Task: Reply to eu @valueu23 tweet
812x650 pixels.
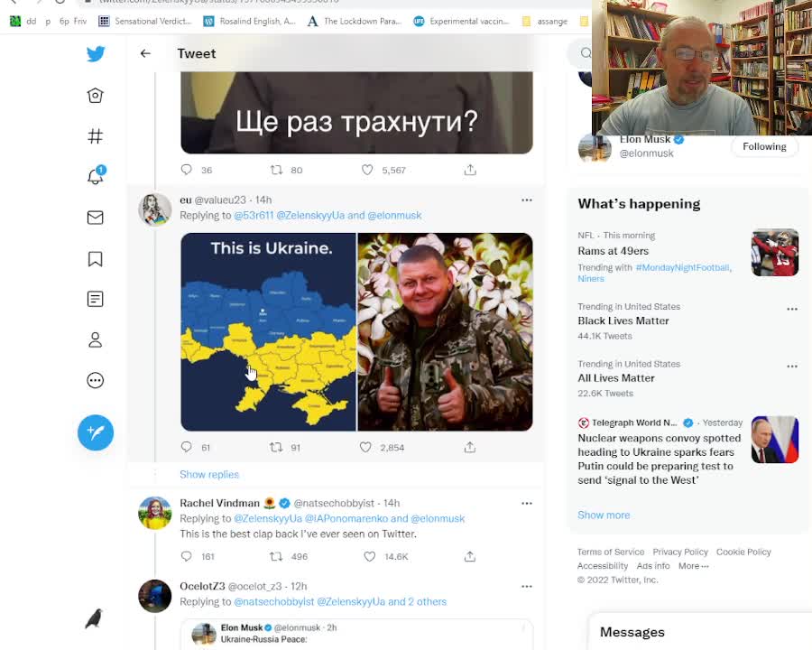Action: click(x=187, y=447)
